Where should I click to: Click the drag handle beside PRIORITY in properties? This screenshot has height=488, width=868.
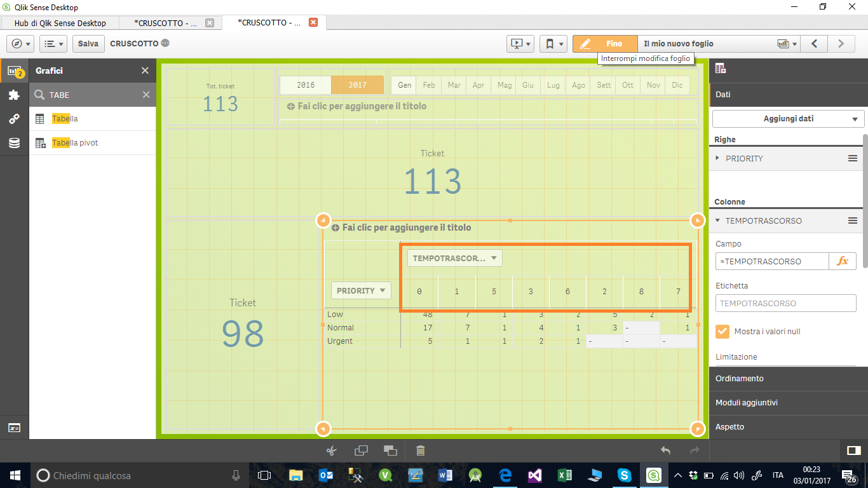click(853, 158)
